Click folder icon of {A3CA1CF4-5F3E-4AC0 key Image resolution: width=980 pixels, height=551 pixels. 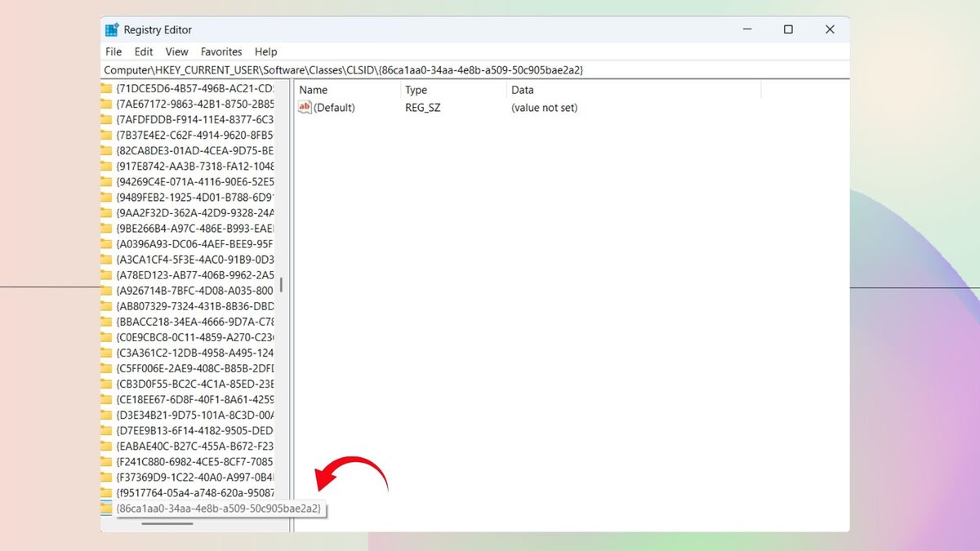click(106, 259)
